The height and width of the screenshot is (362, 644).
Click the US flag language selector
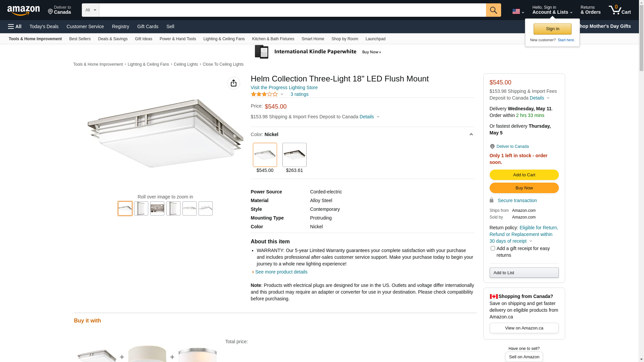518,11
